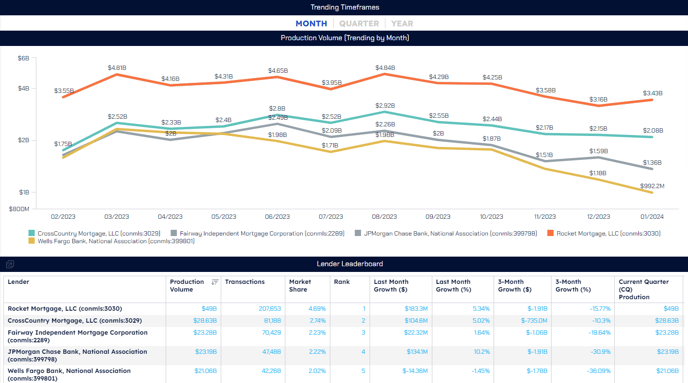Click JPMorgan 47,488 transactions value

click(272, 351)
